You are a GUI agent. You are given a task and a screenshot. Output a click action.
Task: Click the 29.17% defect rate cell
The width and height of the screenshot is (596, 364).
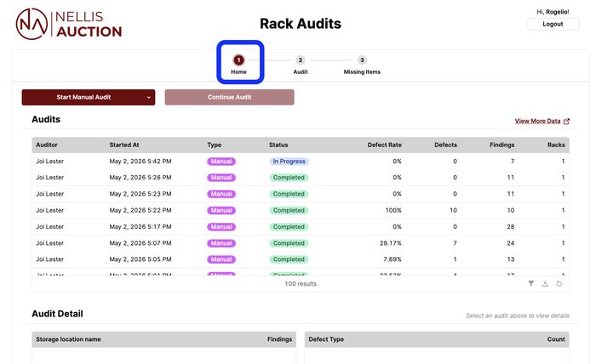(x=390, y=243)
